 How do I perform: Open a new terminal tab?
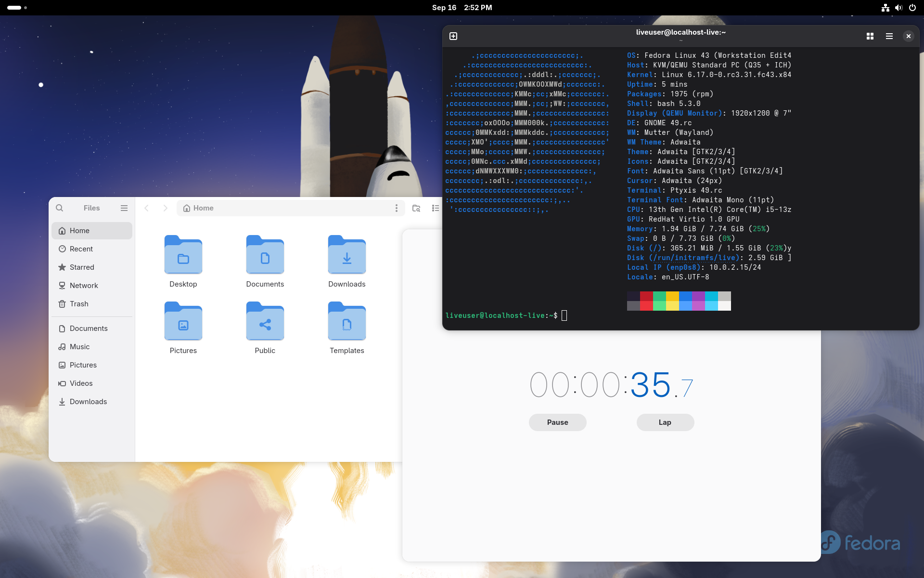pos(453,36)
